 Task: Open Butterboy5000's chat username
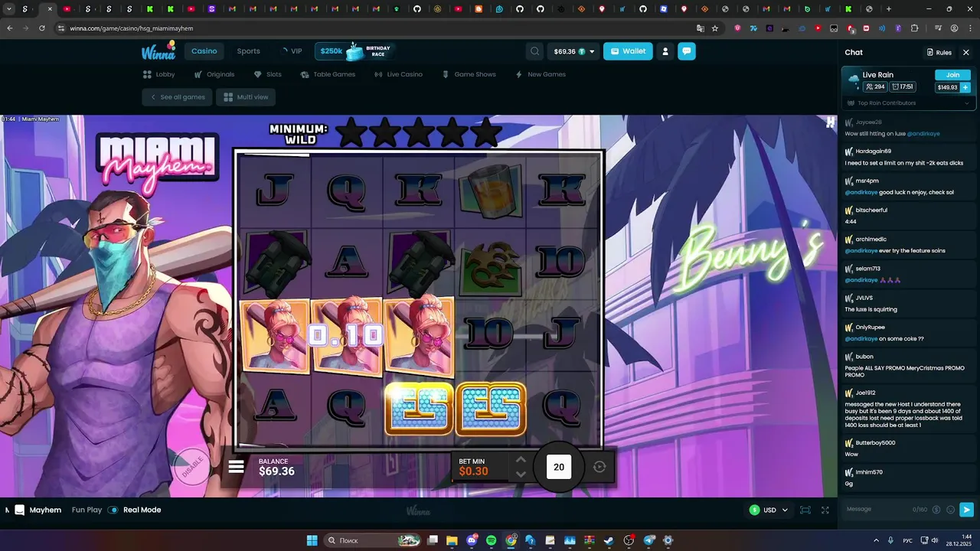click(875, 442)
